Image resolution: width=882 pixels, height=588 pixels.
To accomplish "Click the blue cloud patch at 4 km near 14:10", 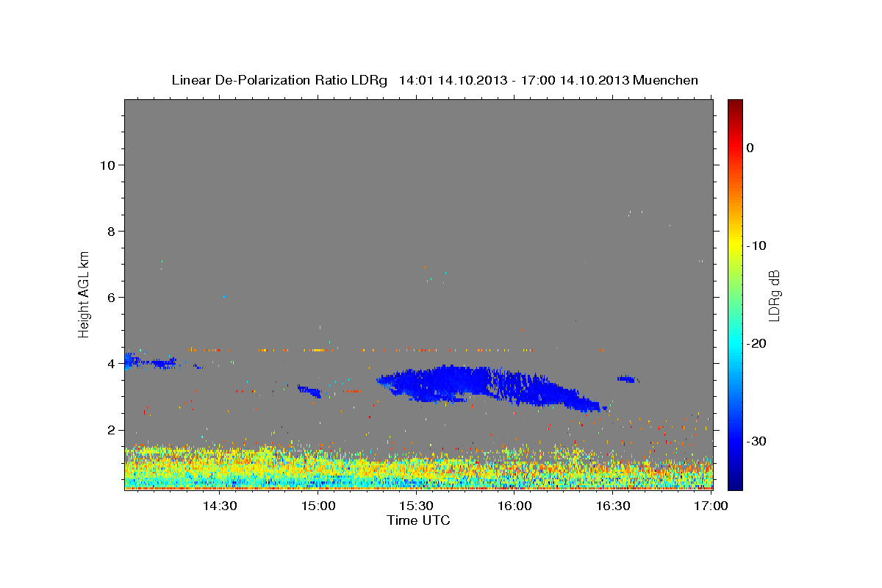I will [149, 361].
